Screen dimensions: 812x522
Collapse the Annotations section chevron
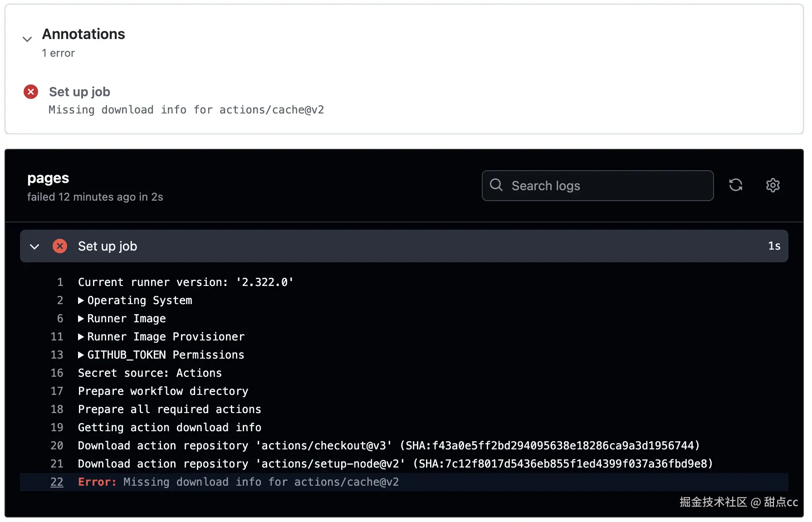click(27, 39)
